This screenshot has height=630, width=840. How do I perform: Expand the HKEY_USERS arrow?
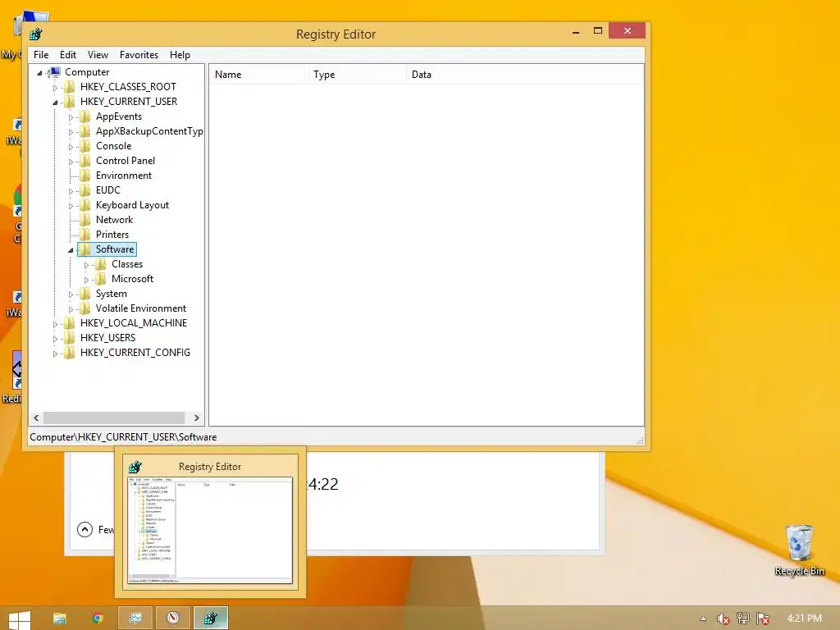coord(55,339)
